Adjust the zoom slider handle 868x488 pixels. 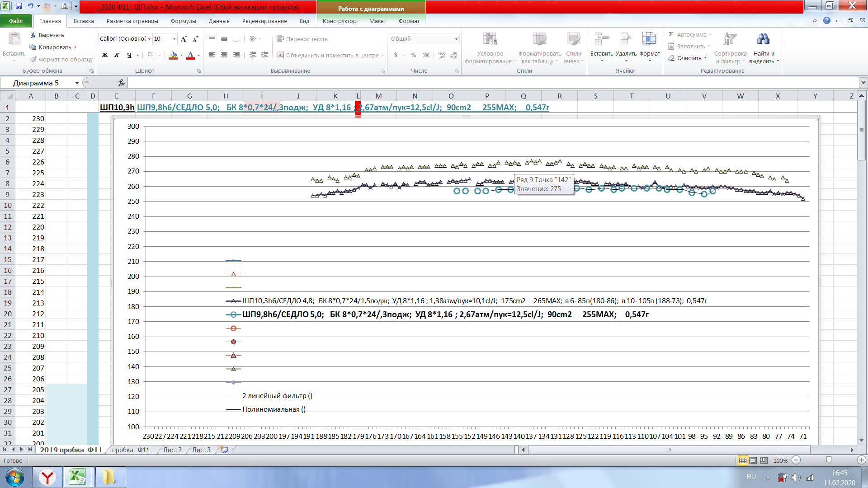(829, 460)
